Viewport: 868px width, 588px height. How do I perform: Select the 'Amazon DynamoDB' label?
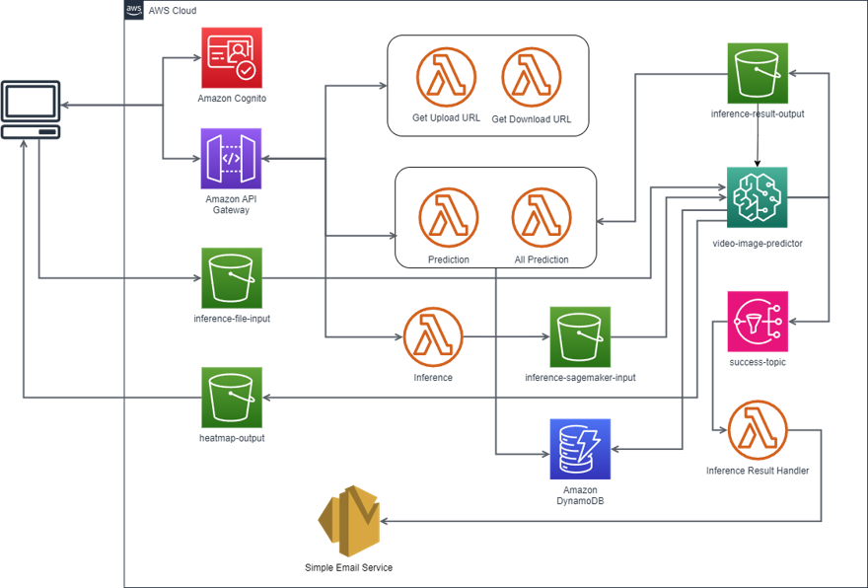(x=580, y=495)
